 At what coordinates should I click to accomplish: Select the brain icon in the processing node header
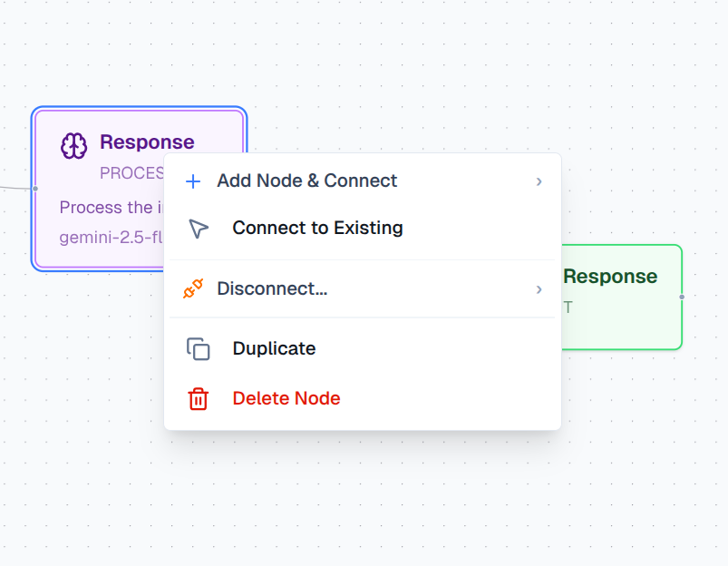[73, 142]
